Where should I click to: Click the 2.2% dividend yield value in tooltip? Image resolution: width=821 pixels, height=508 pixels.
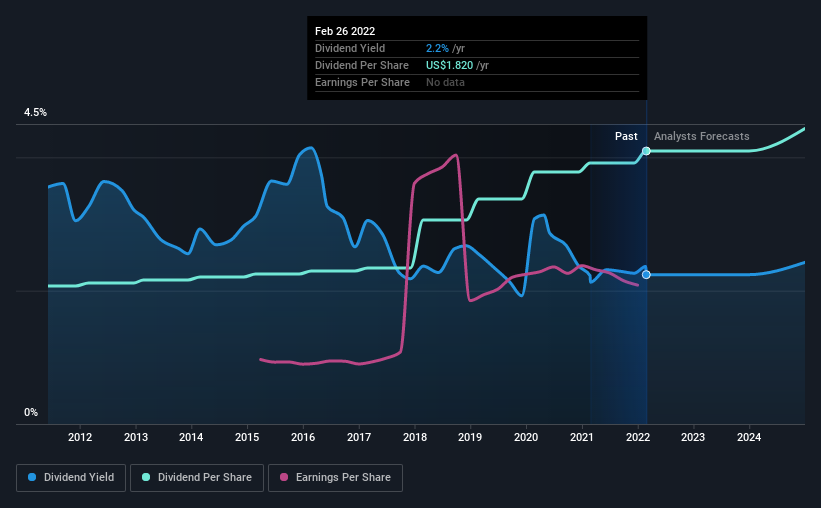click(437, 48)
